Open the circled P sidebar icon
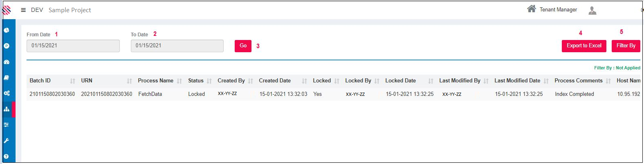This screenshot has width=644, height=164. (7, 46)
